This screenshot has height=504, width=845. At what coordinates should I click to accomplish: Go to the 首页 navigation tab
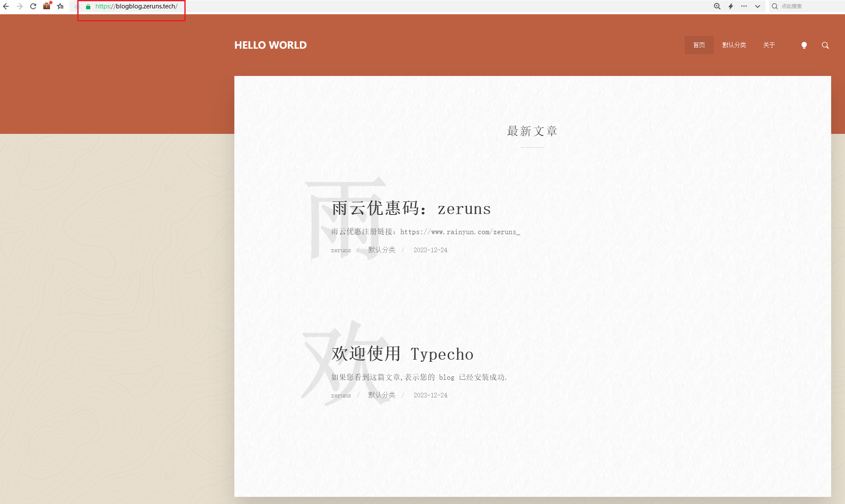click(x=699, y=45)
